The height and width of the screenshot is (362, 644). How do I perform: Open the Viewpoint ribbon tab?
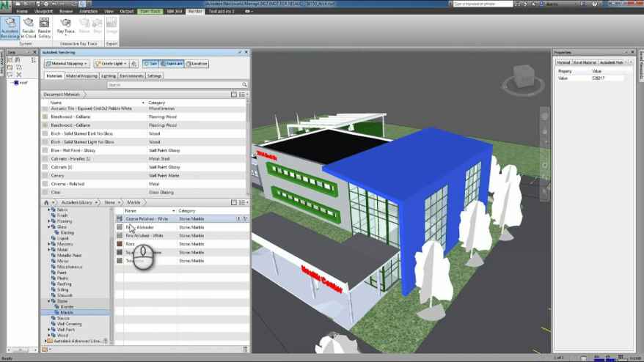pyautogui.click(x=43, y=12)
